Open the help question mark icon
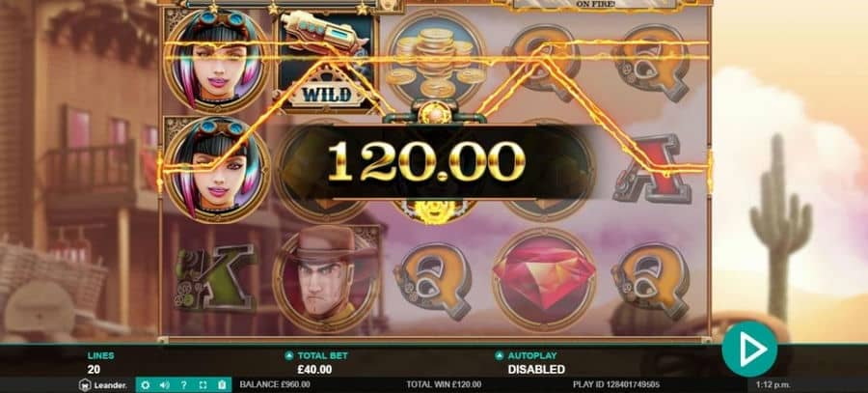 tap(184, 384)
